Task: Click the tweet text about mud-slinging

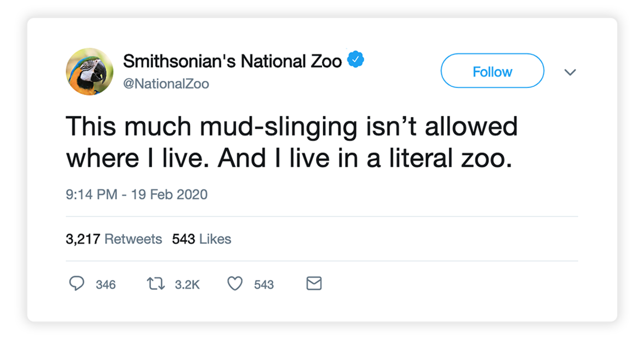Action: (x=291, y=142)
